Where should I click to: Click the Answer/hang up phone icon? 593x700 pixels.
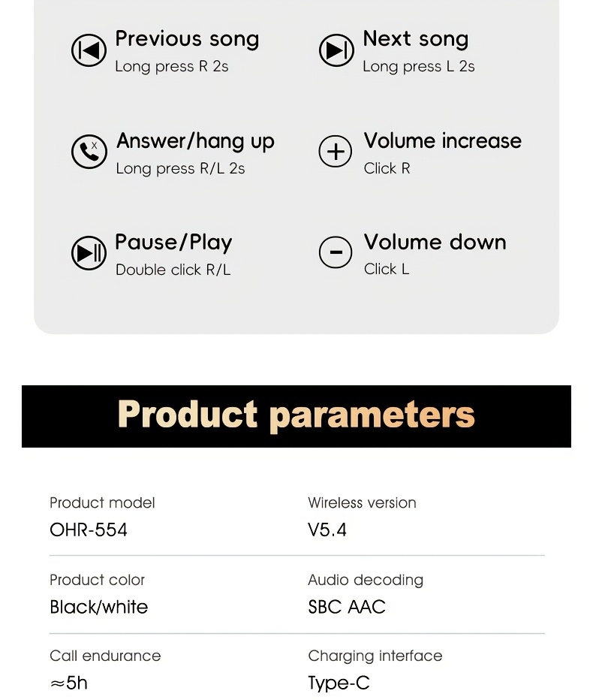pyautogui.click(x=89, y=152)
